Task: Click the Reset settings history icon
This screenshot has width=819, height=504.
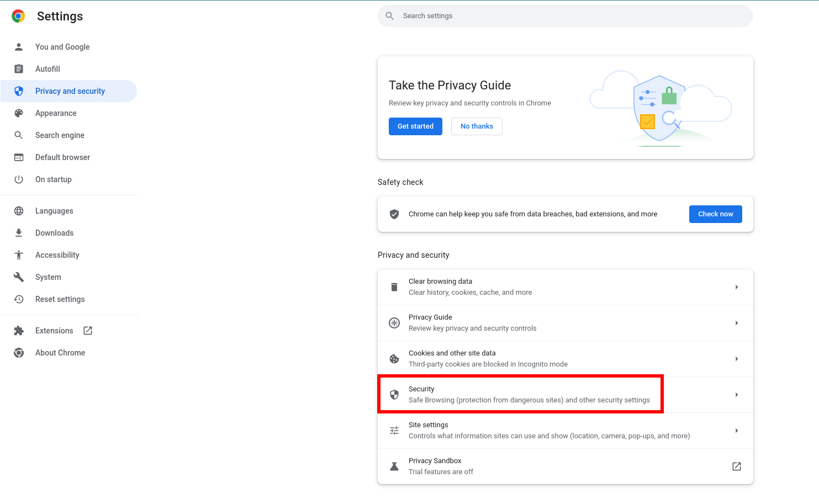Action: click(19, 299)
